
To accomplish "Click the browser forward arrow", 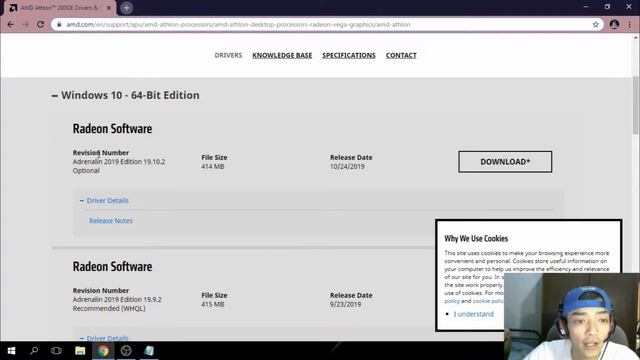I will 25,24.
